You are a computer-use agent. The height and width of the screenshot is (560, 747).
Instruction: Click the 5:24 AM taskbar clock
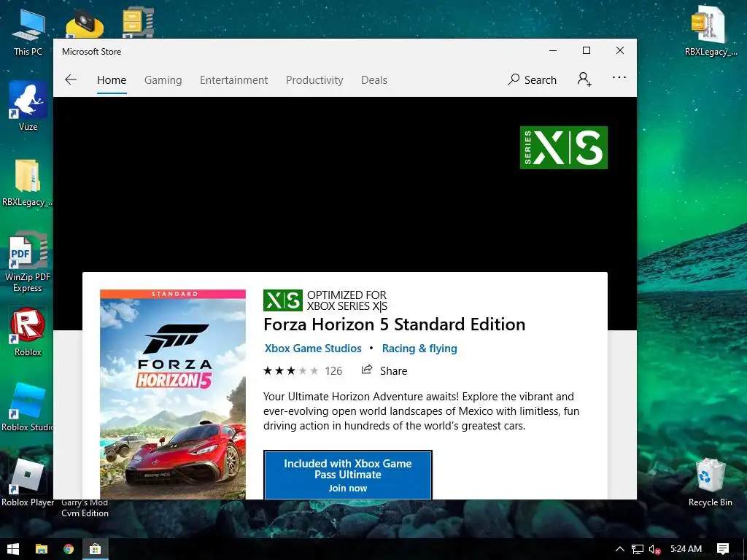(686, 549)
